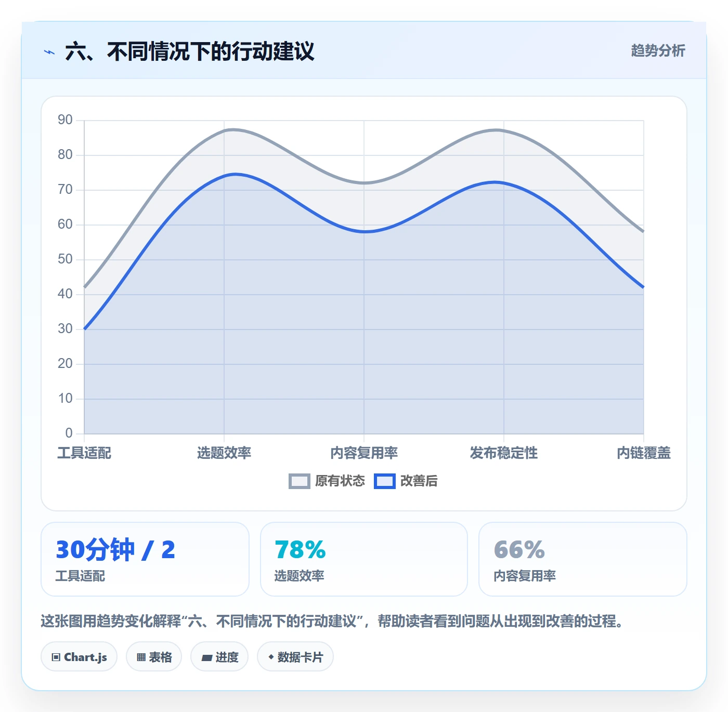The height and width of the screenshot is (712, 728).
Task: Click the 工具适配 x-axis label
Action: (84, 453)
